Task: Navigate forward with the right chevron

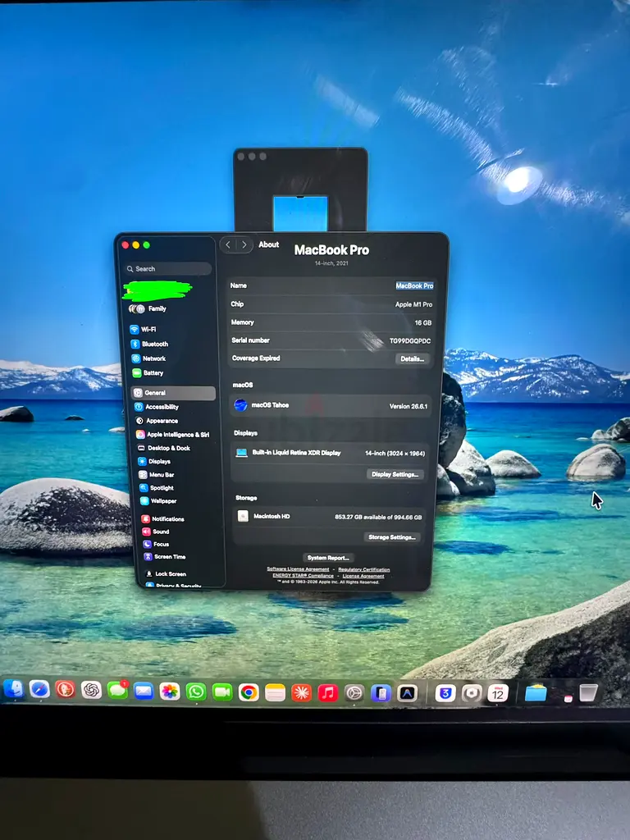Action: 244,244
